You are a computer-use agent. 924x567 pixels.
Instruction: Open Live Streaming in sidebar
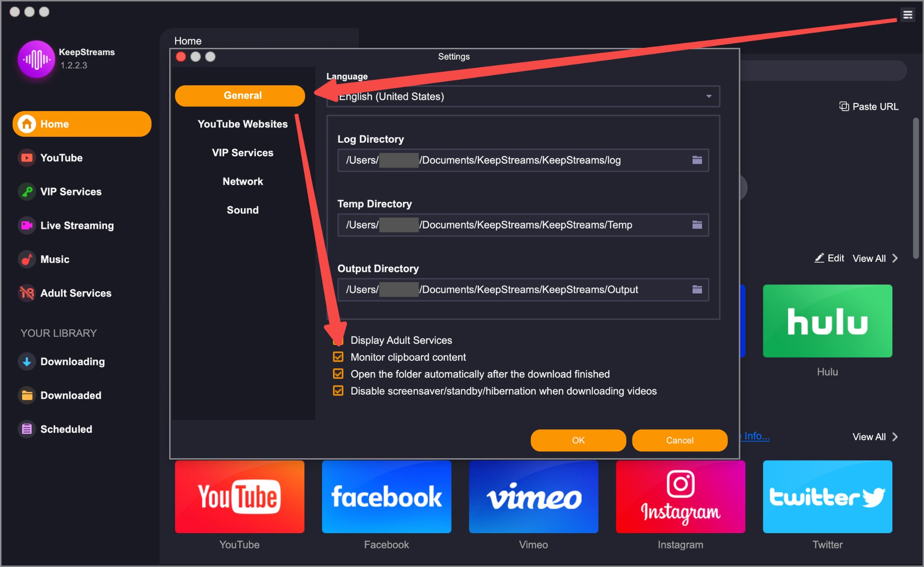[77, 226]
